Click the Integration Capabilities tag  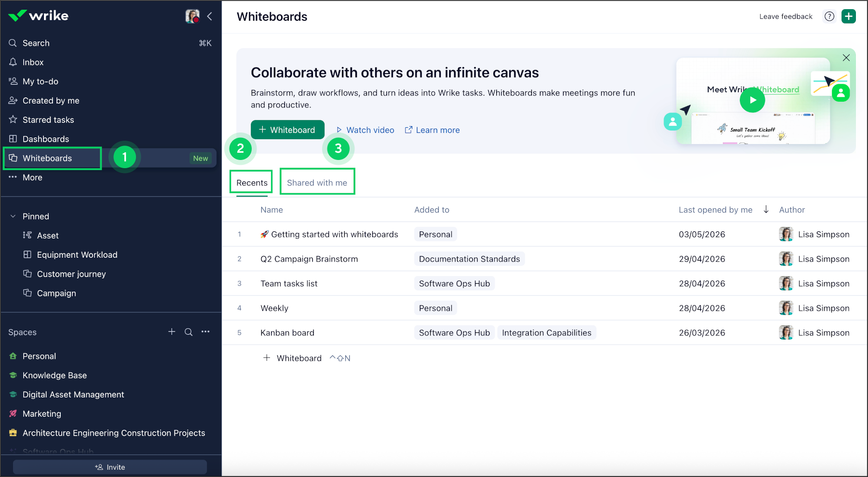(x=546, y=332)
